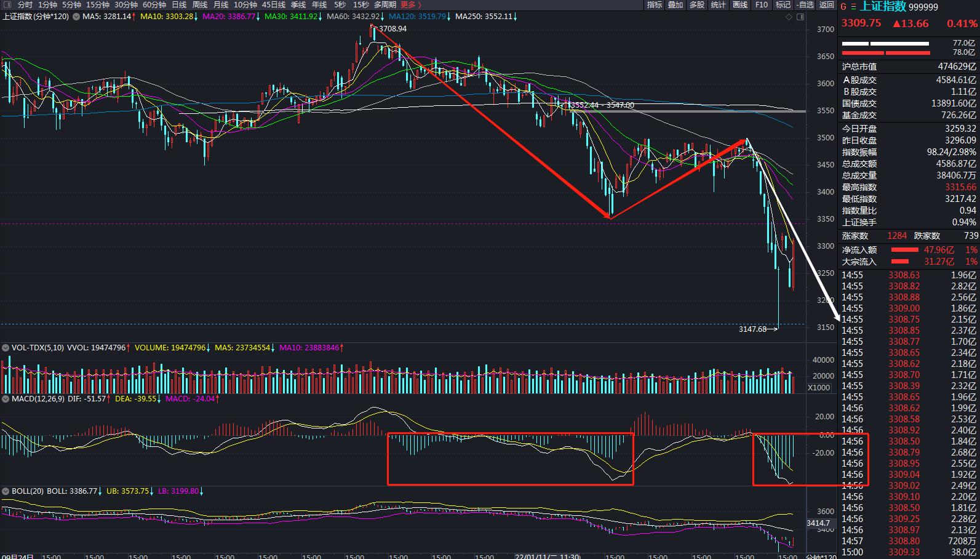The height and width of the screenshot is (559, 980).
Task: Click the MA5 value label
Action: tap(108, 17)
